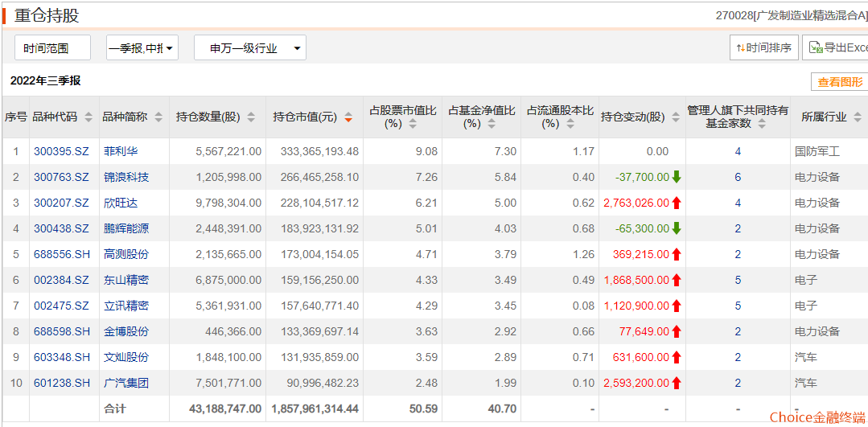Click the 时间排序 sort button
This screenshot has width=868, height=427.
pos(764,47)
